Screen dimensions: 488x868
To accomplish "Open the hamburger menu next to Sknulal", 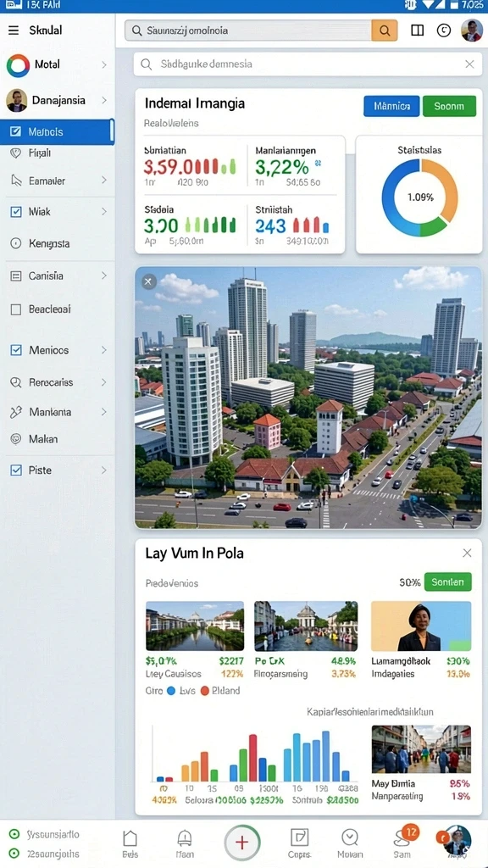I will coord(14,31).
